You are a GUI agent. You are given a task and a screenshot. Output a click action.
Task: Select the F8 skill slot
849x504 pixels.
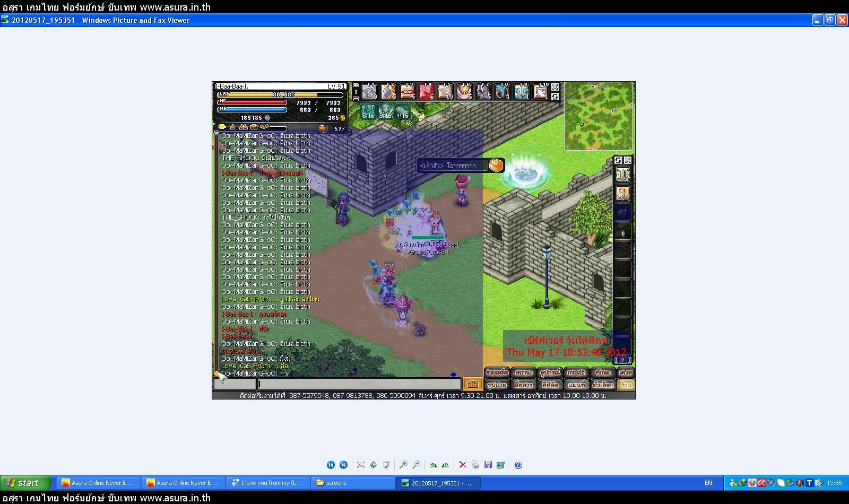click(x=503, y=91)
